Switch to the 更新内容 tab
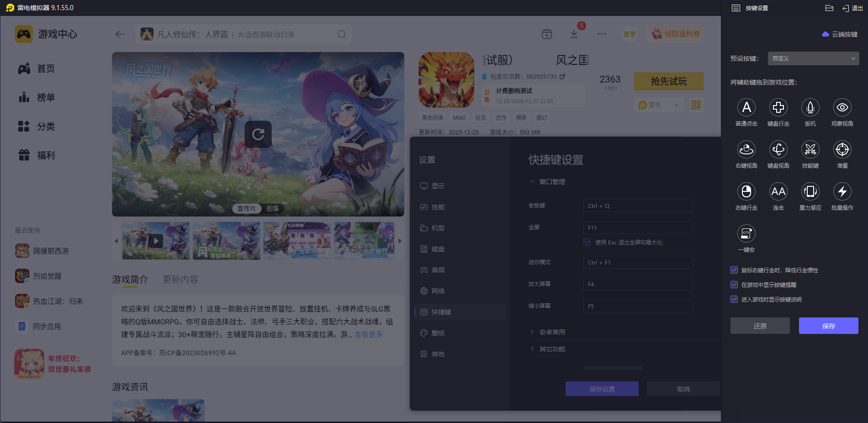 (x=180, y=280)
